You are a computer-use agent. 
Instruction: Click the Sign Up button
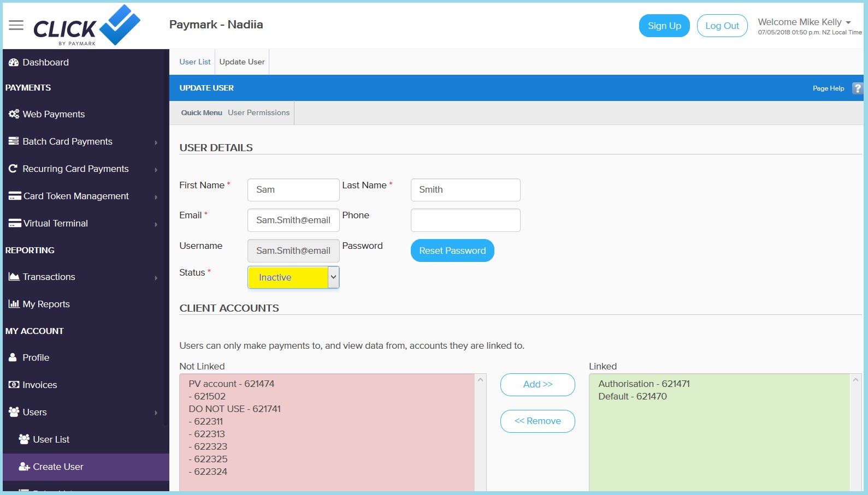[x=664, y=26]
